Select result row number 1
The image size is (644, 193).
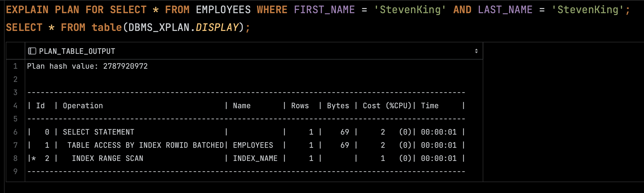[x=15, y=66]
